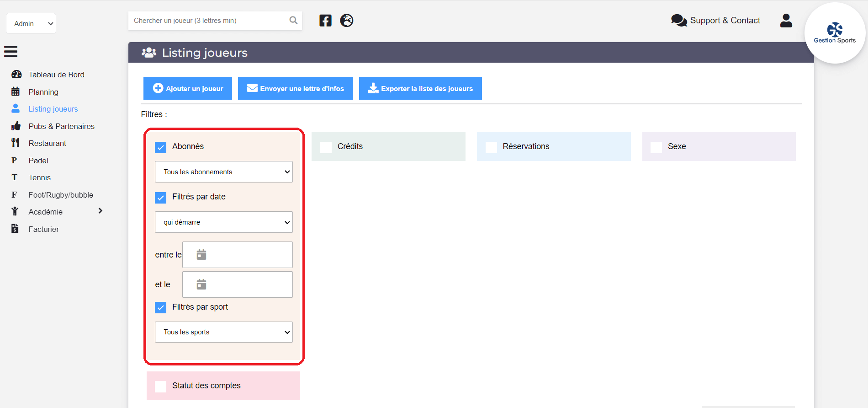Click the Pubs & Partenaires thumbs-up icon
Viewport: 868px width, 408px height.
point(16,126)
